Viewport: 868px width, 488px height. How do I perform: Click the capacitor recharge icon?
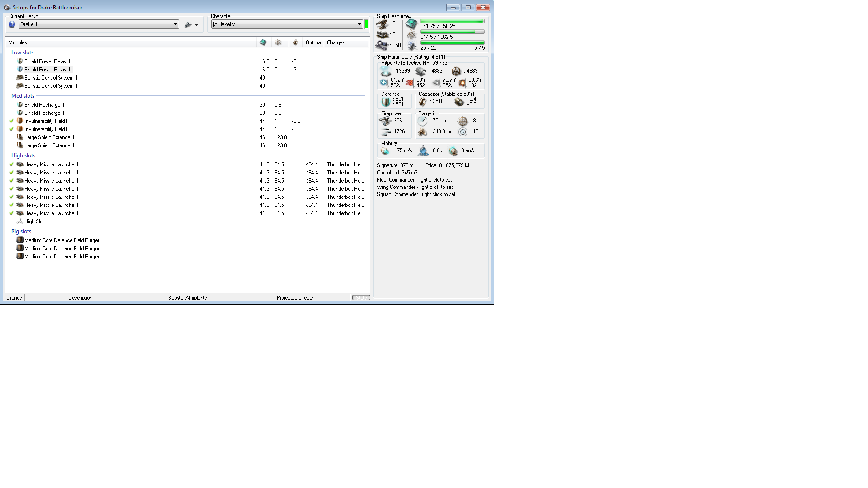click(x=459, y=102)
